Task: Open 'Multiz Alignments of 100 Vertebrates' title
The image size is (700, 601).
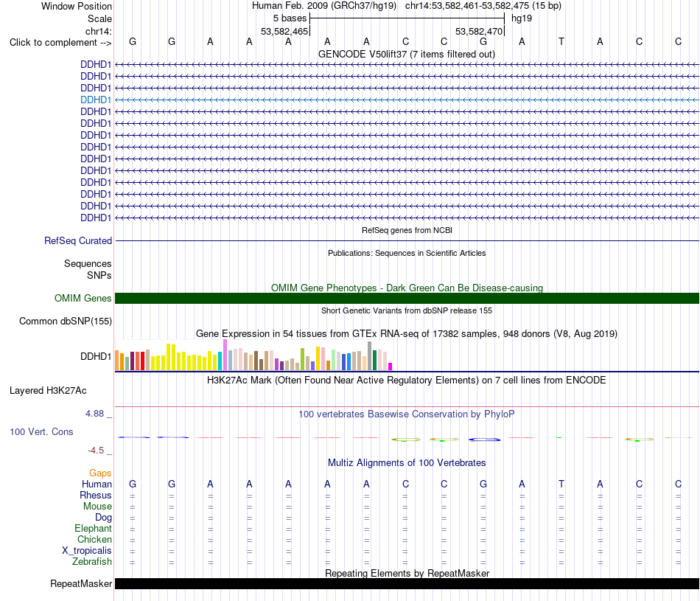Action: tap(407, 463)
